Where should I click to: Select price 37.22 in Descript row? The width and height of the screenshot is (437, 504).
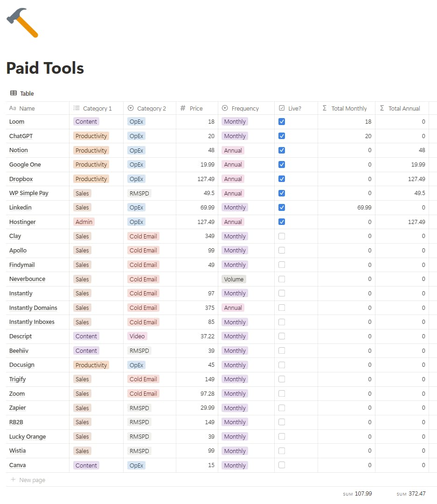tap(207, 336)
